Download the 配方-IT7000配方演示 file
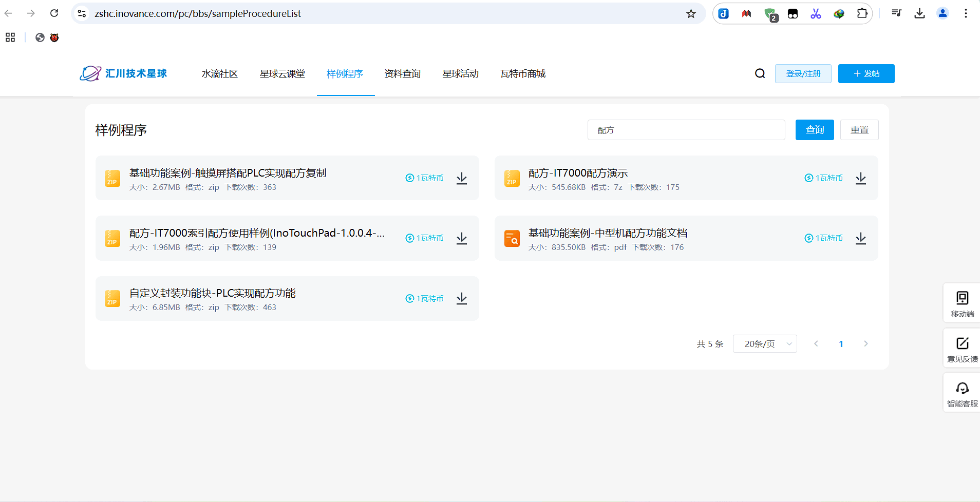980x502 pixels. [x=861, y=178]
